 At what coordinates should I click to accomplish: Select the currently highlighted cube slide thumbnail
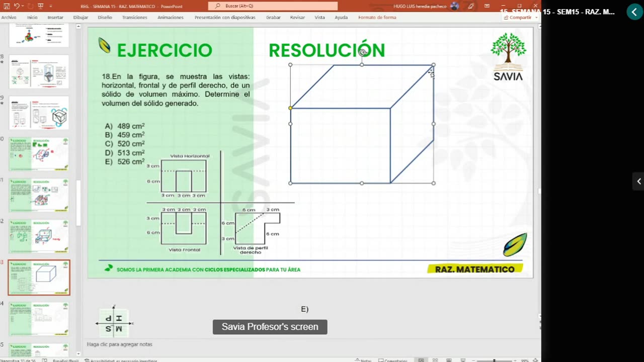tap(39, 278)
